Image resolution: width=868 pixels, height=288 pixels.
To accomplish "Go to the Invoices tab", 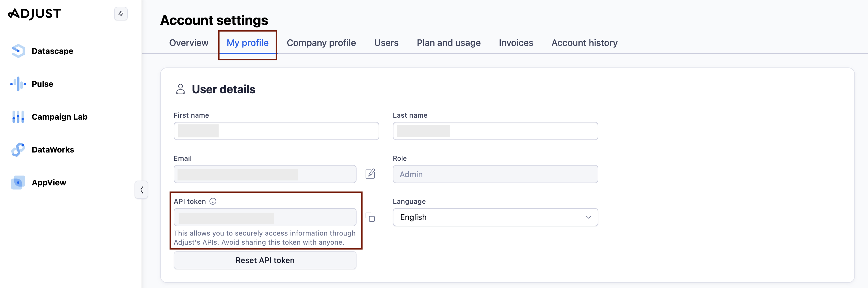I will coord(515,43).
